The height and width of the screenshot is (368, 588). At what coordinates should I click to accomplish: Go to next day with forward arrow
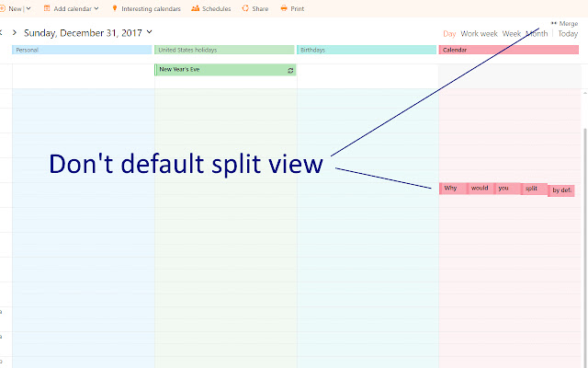click(15, 33)
